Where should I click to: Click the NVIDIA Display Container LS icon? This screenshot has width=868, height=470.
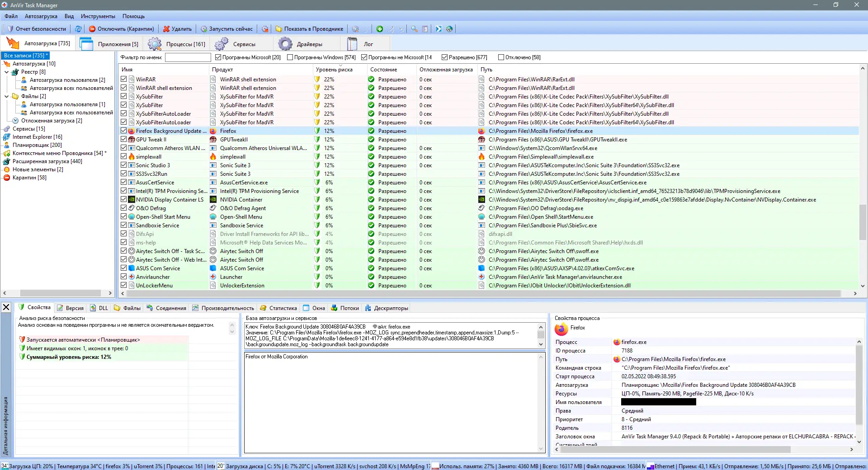click(132, 200)
